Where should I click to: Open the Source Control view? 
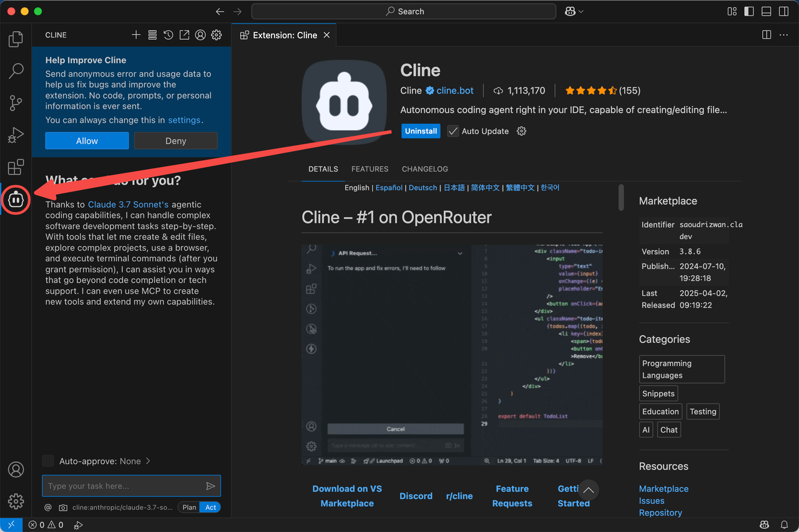pyautogui.click(x=16, y=103)
